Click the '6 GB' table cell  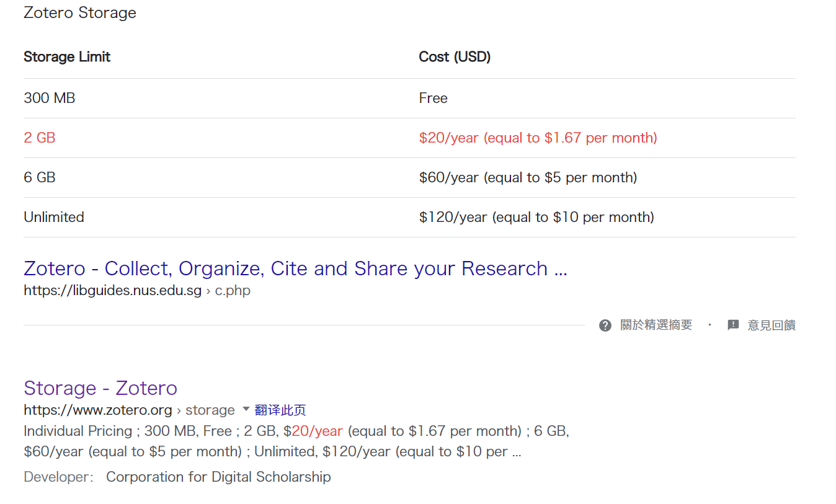coord(40,177)
